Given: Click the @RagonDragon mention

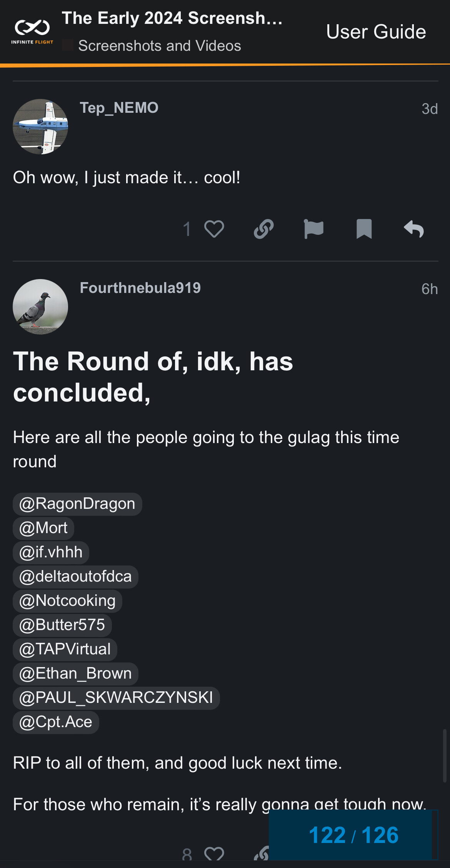Looking at the screenshot, I should (x=77, y=504).
